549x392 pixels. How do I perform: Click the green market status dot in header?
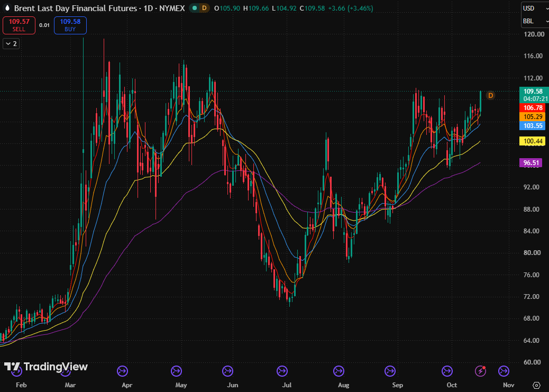[195, 8]
